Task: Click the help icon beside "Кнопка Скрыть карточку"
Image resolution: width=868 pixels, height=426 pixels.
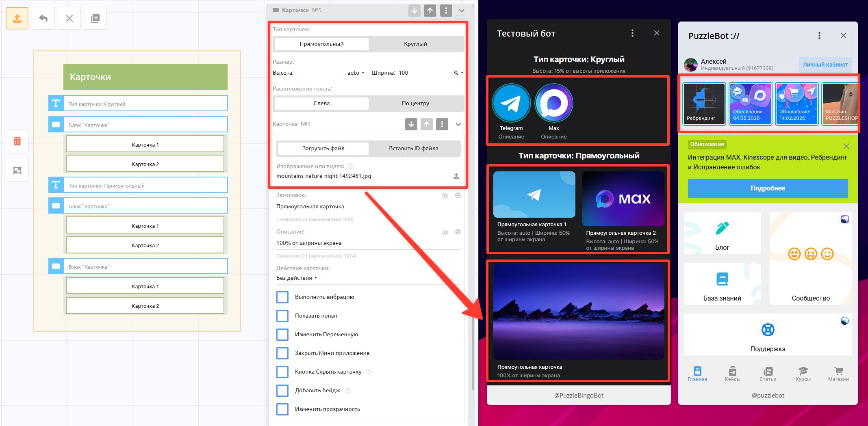Action: coord(369,372)
